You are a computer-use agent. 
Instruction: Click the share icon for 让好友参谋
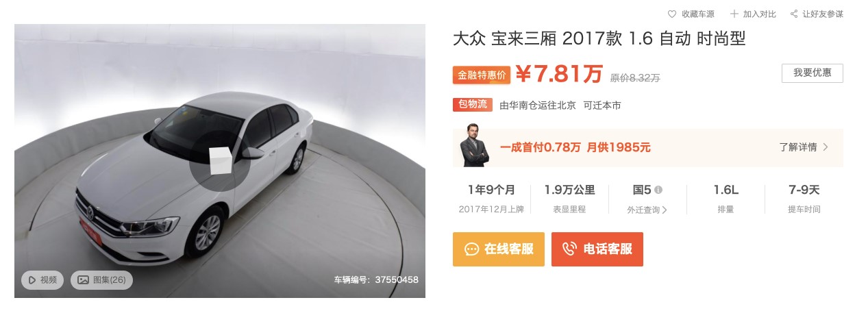point(794,14)
